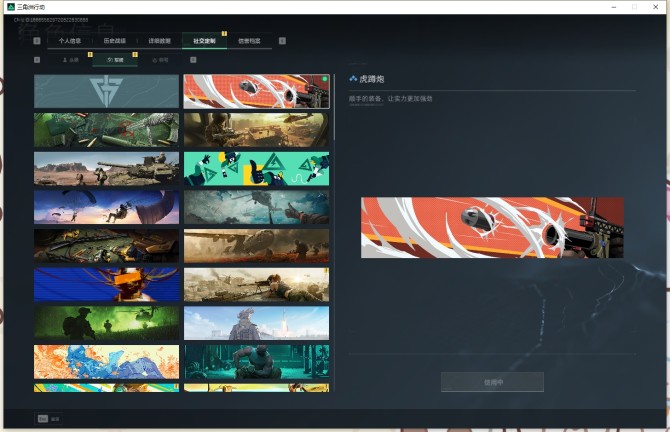
Task: Open the 个人信息 tab
Action: point(70,41)
